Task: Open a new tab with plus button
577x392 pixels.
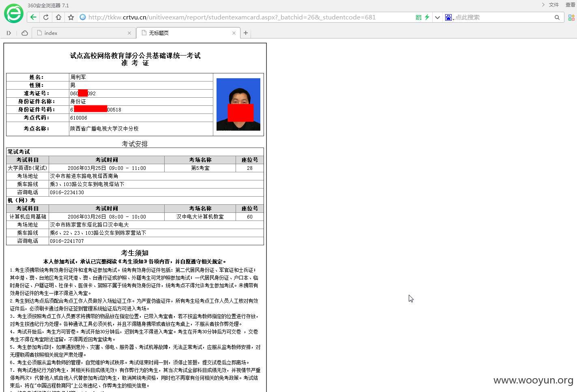Action: click(246, 33)
